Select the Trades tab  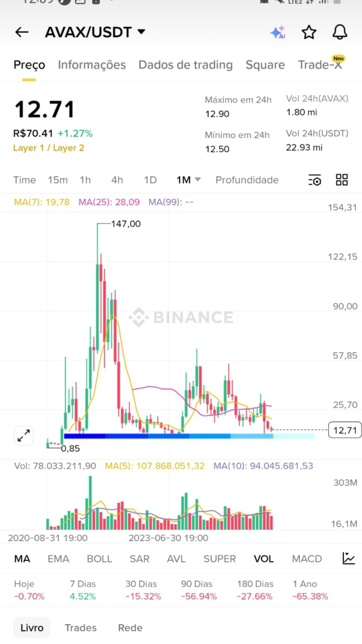(80, 628)
